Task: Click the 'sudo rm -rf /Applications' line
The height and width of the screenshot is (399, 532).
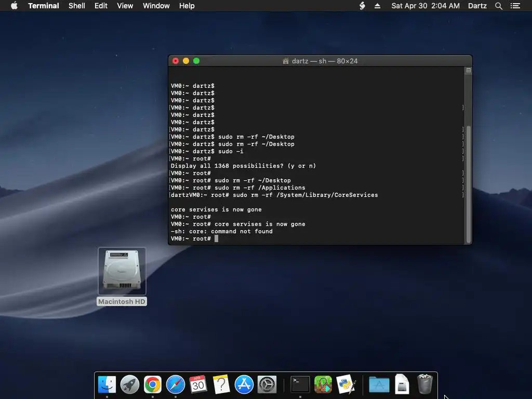Action: (238, 188)
